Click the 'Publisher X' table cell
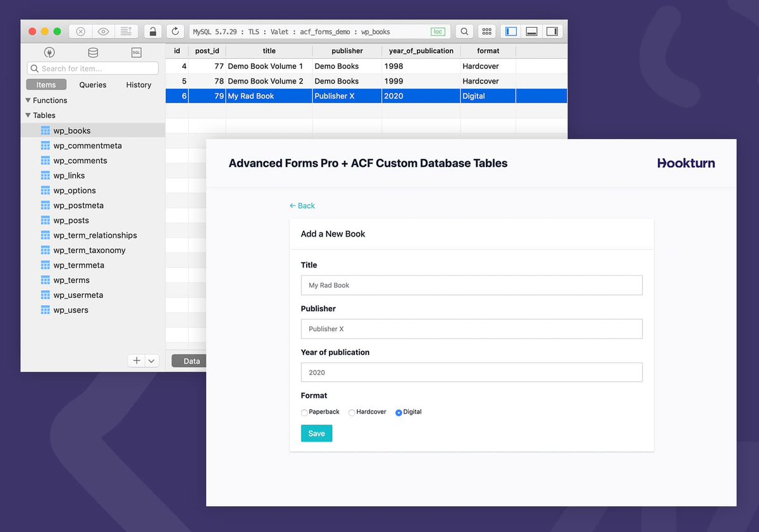The width and height of the screenshot is (759, 532). pos(347,96)
